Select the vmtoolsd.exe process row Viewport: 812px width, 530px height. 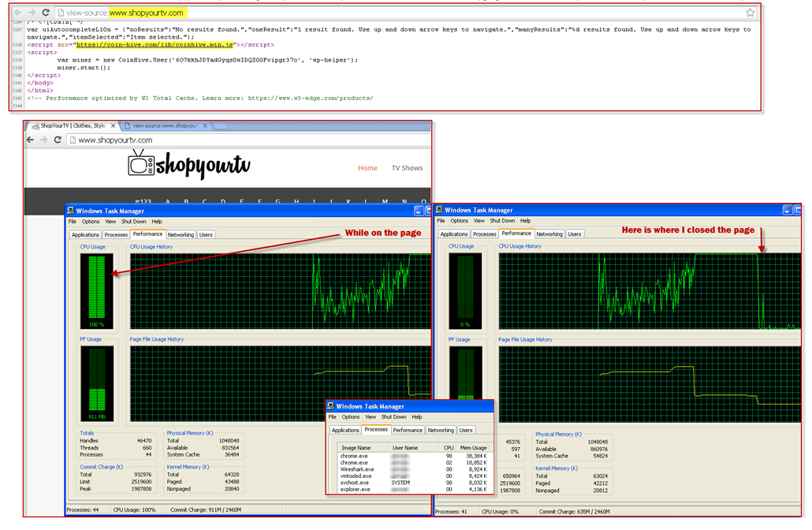click(415, 476)
